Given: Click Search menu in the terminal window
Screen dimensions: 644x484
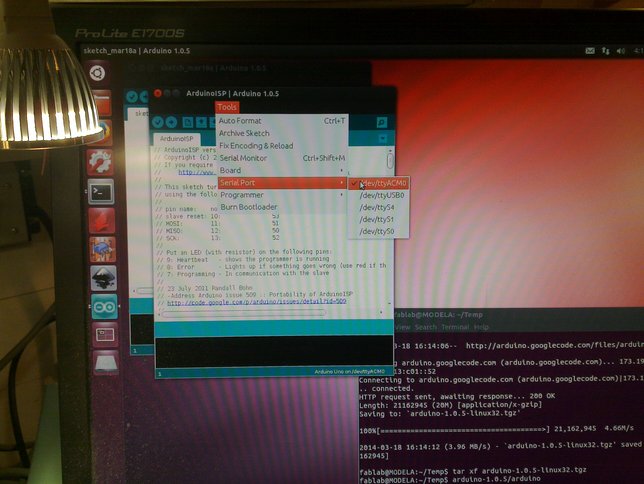Looking at the screenshot, I should (425, 327).
